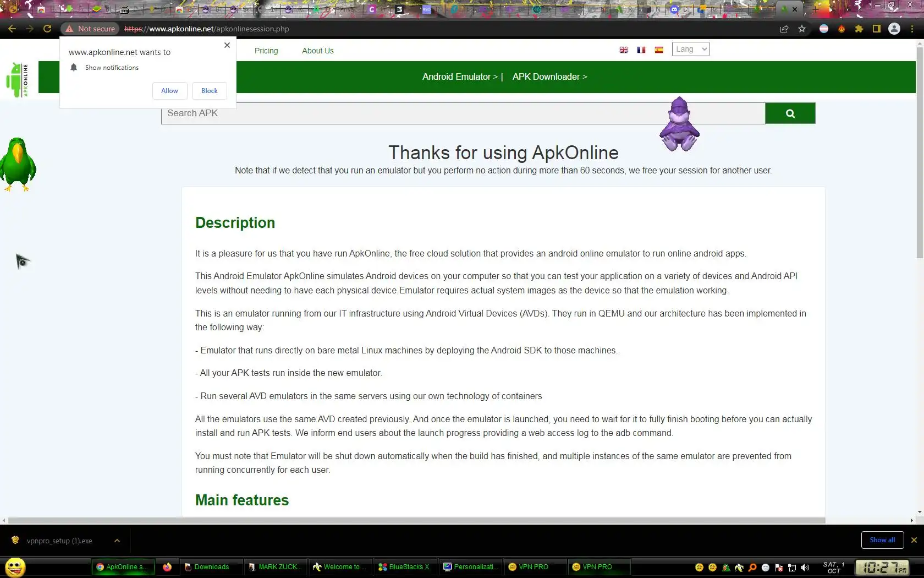Click the ApkOnline android logo
924x578 pixels.
[18, 80]
